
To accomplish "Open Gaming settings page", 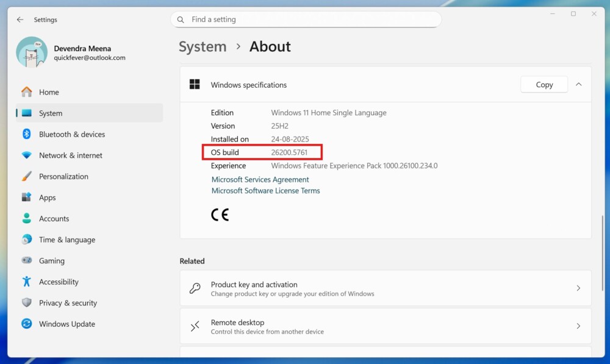I will coord(90,260).
